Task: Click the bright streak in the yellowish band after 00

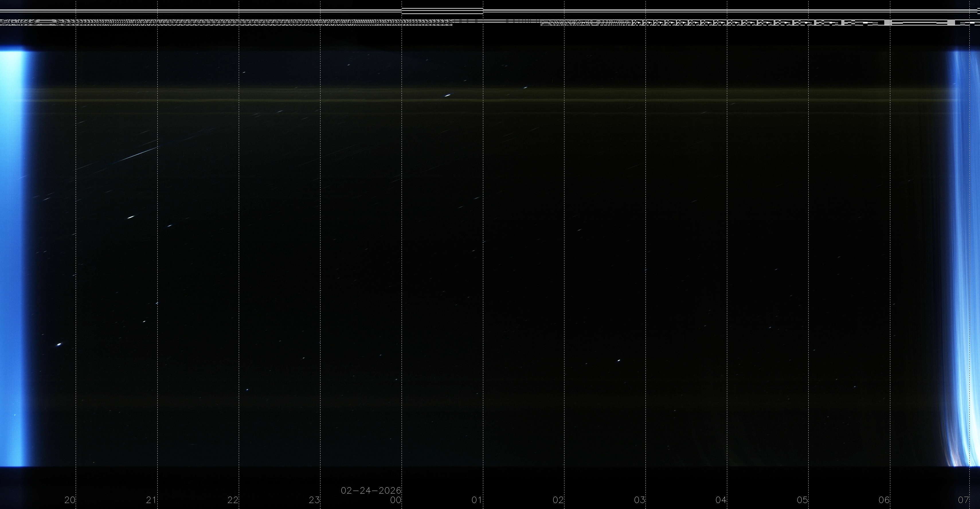Action: click(x=448, y=95)
